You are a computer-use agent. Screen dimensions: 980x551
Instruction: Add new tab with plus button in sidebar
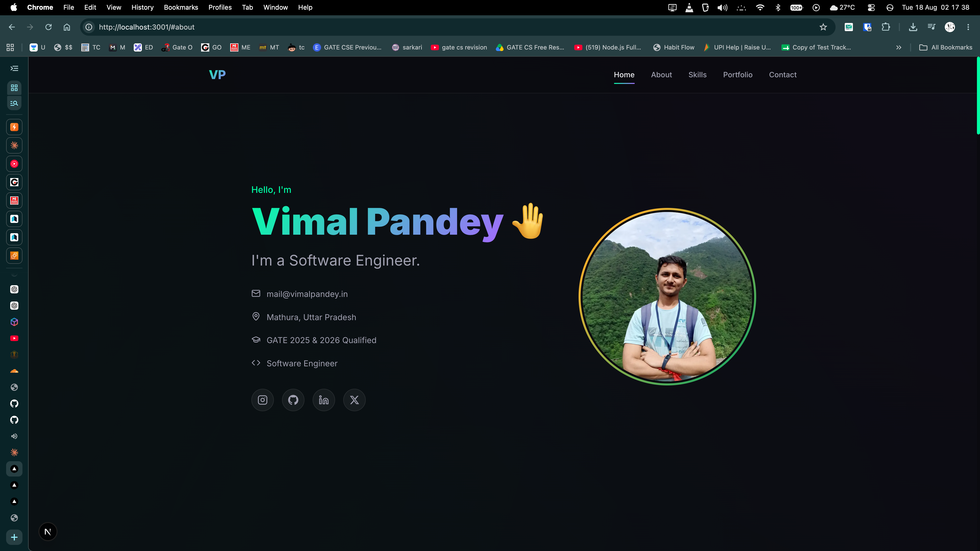[x=15, y=537]
